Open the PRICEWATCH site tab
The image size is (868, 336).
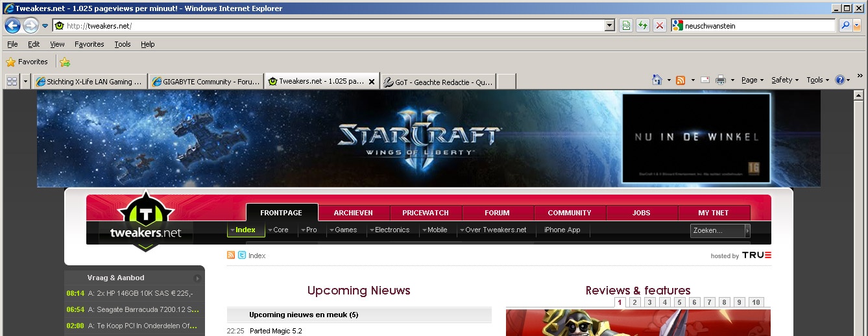click(426, 213)
